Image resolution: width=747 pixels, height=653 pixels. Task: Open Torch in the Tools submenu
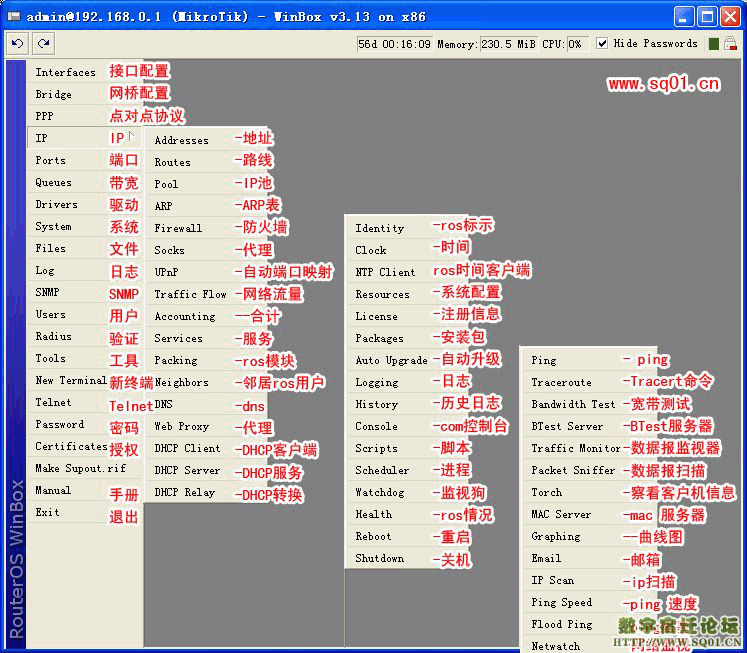pos(589,492)
